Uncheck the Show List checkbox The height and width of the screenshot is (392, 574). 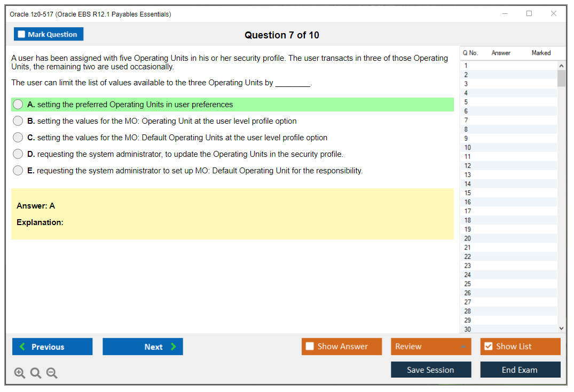(x=488, y=347)
